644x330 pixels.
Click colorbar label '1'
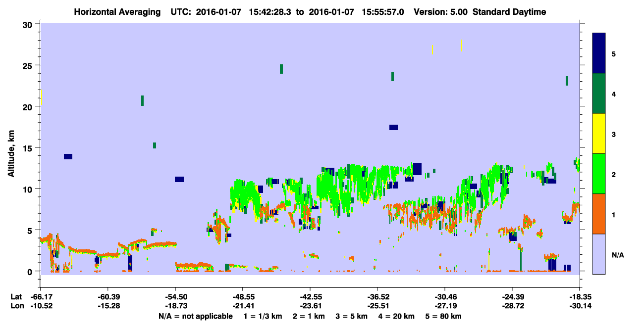[x=614, y=214]
